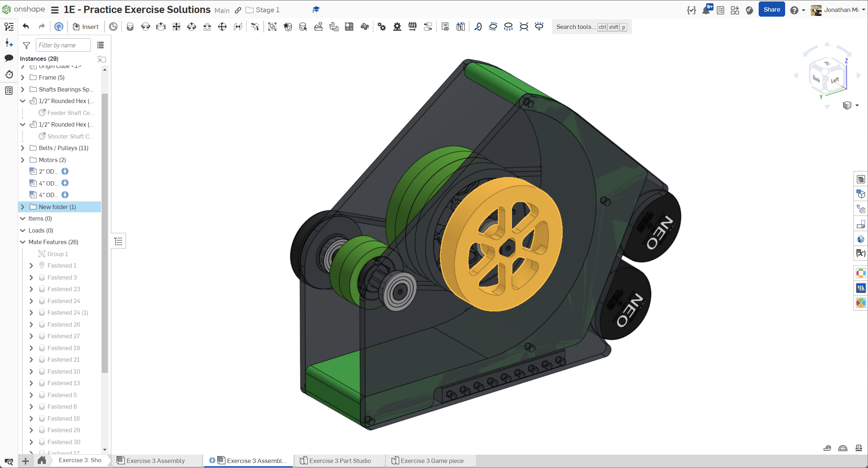Click the Share button
The height and width of the screenshot is (468, 868).
click(771, 10)
